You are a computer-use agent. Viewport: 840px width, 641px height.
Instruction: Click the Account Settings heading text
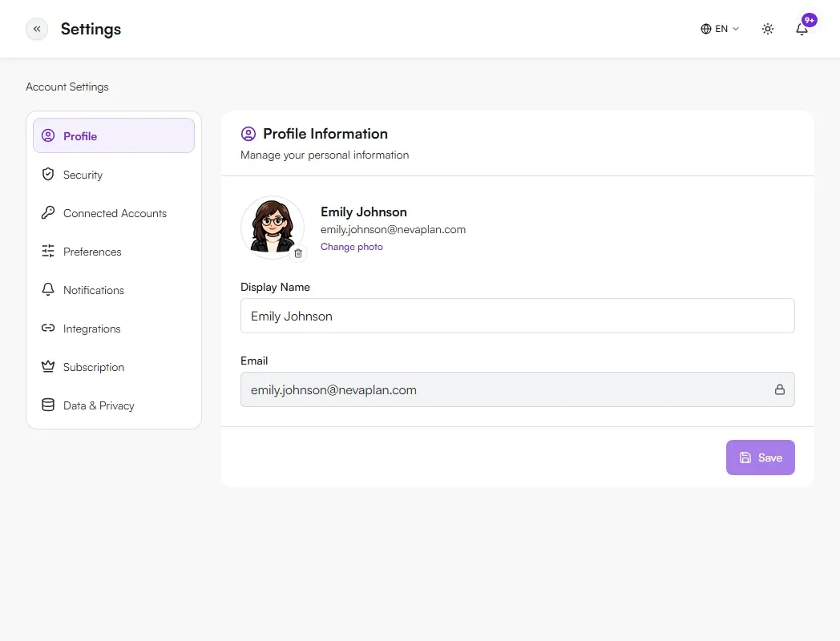pyautogui.click(x=67, y=87)
